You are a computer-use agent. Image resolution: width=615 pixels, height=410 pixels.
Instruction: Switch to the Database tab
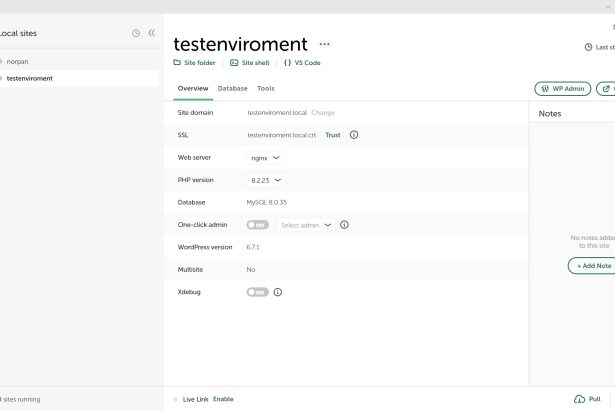pos(233,89)
